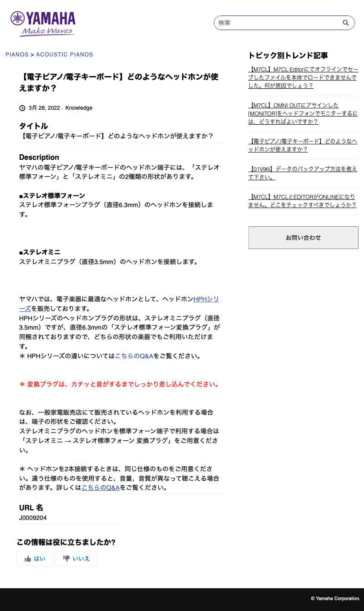Open the こちらのQ&A link about two headphones

(x=101, y=488)
